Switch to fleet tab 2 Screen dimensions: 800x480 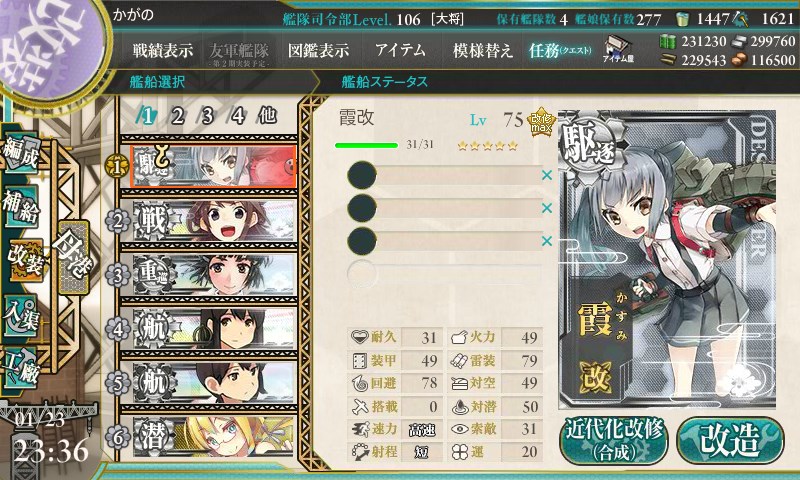[177, 116]
